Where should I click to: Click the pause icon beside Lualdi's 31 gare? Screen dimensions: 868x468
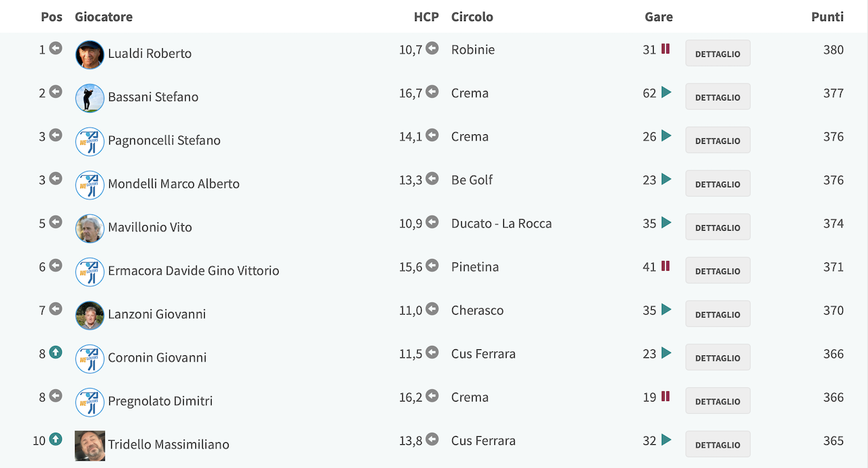665,49
